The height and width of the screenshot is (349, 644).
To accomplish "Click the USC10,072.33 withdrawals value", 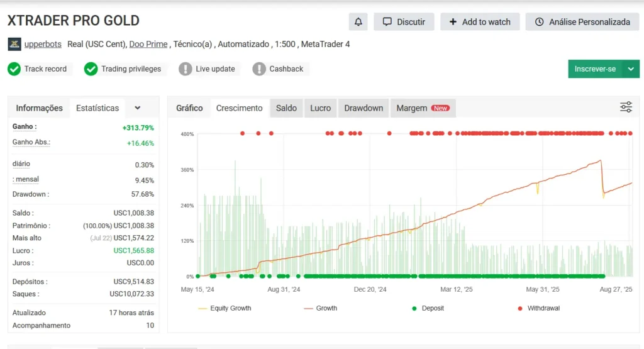I will click(x=132, y=294).
